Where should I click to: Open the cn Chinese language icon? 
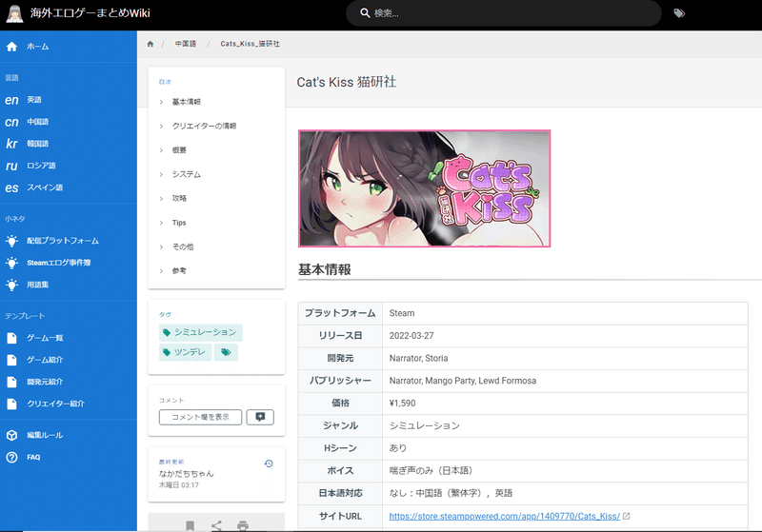tap(11, 122)
